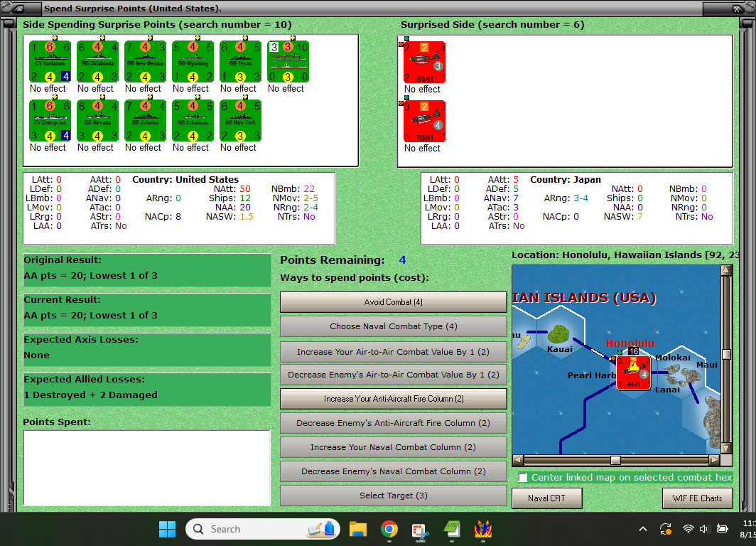Viewport: 756px width, 546px height.
Task: Select the CV Enterprise carrier unit
Action: (50, 121)
